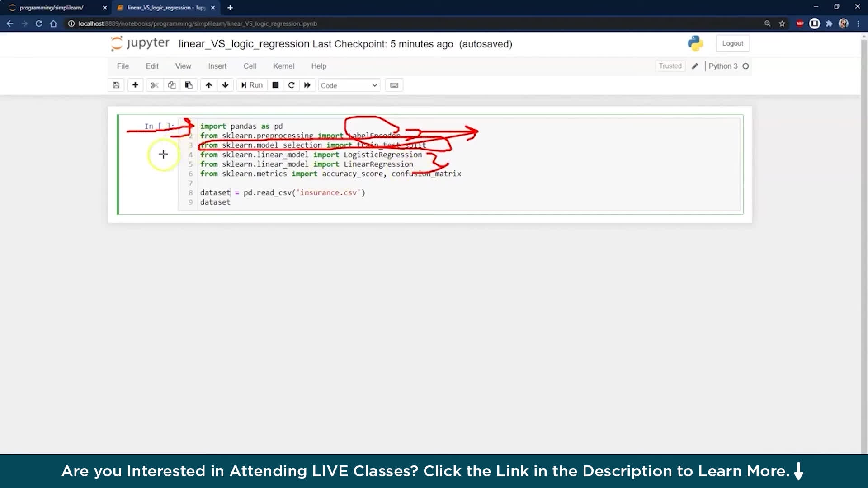Open the File menu
This screenshot has width=868, height=488.
pyautogui.click(x=123, y=66)
